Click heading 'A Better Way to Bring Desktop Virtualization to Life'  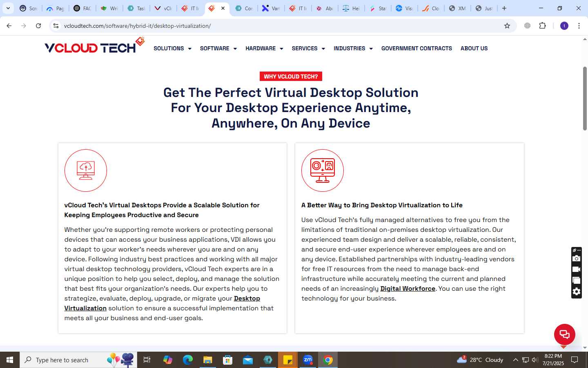tap(382, 205)
